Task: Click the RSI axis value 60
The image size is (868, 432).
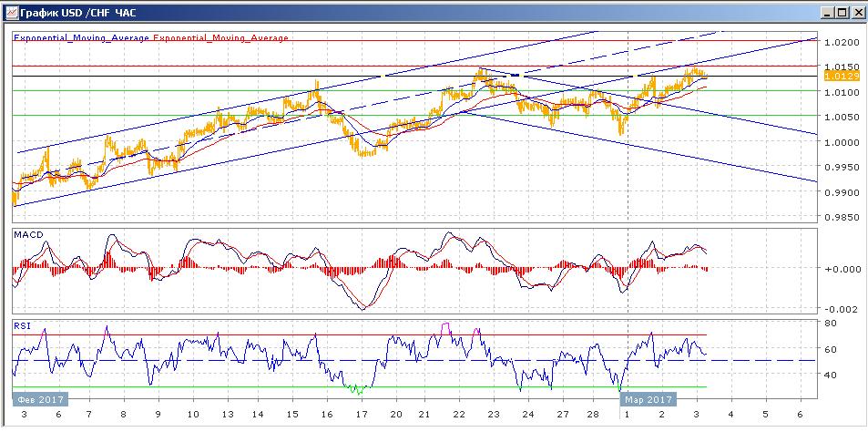Action: coord(831,349)
